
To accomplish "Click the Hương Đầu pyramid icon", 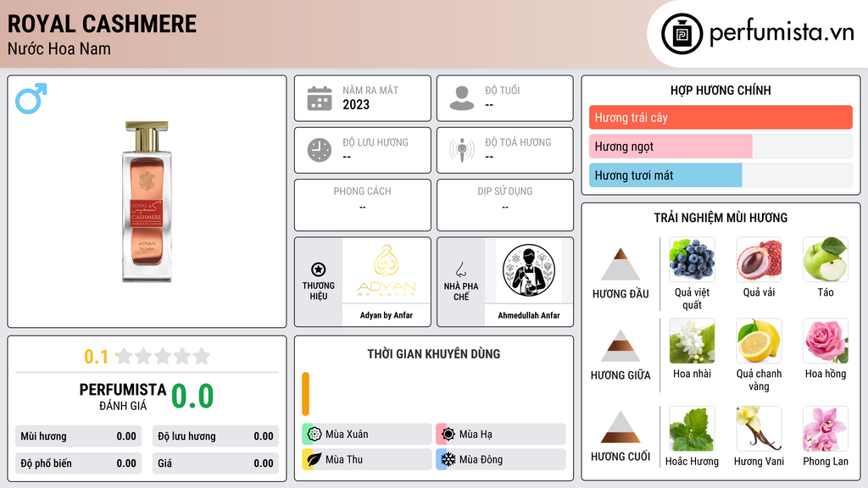I will [620, 264].
